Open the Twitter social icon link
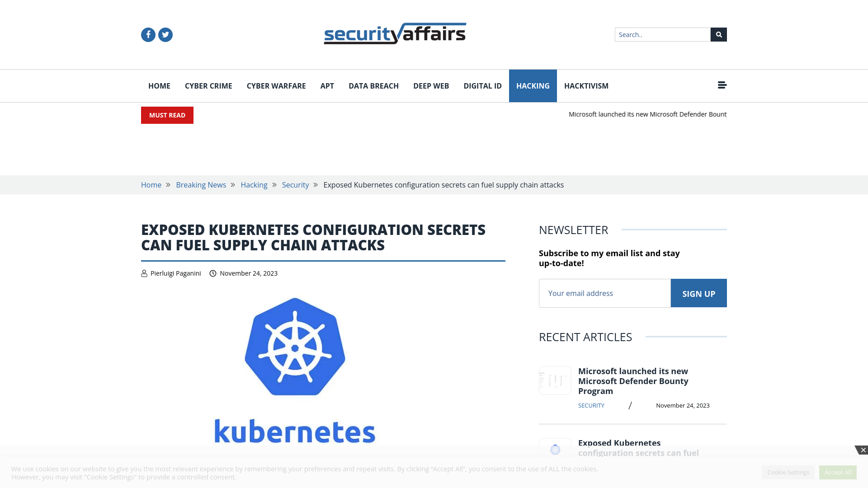 point(166,34)
